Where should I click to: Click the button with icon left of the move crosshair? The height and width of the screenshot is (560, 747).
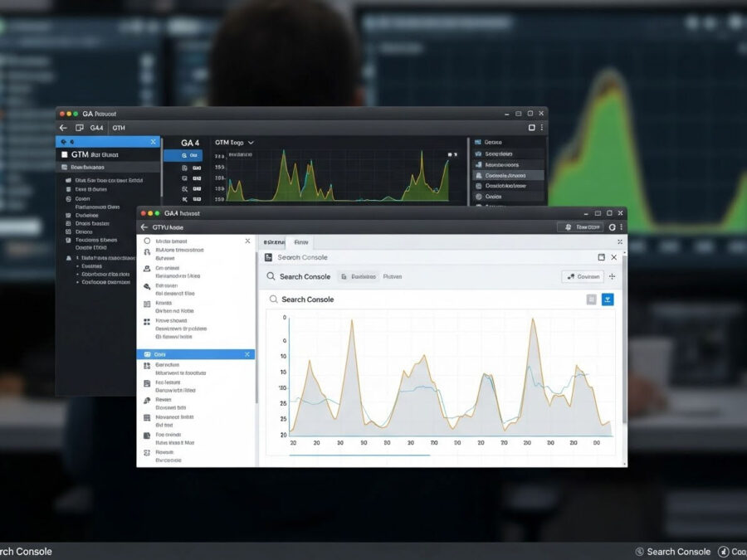click(x=582, y=277)
